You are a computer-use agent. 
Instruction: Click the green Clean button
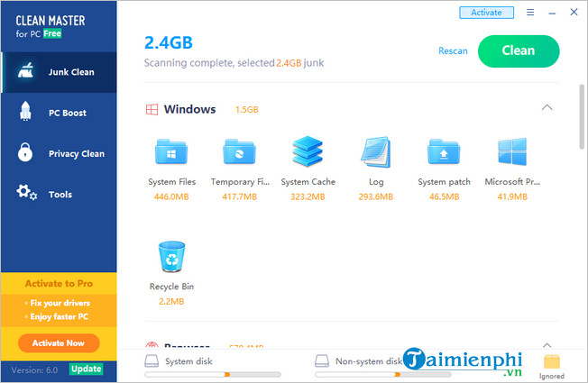(519, 51)
